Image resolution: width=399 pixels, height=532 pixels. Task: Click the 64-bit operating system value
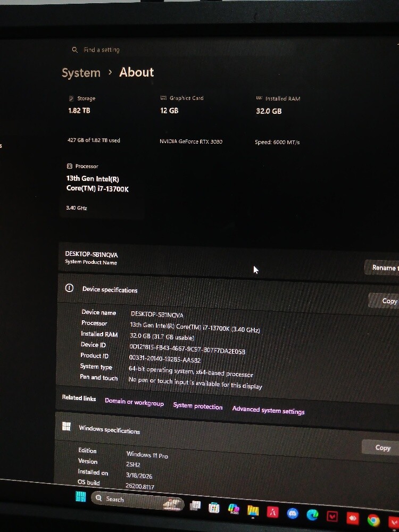click(190, 371)
